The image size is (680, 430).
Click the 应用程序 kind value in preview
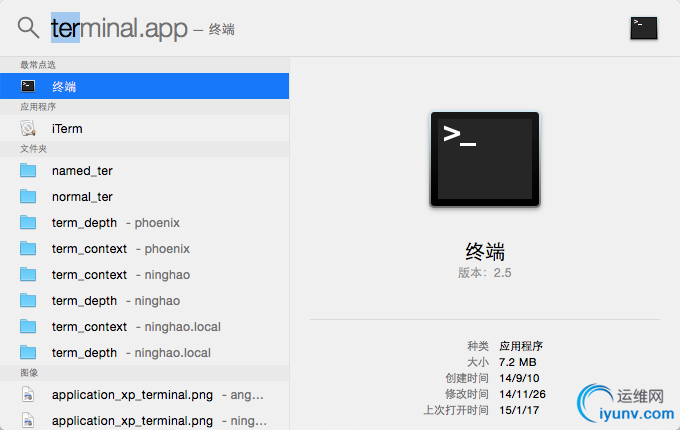521,346
